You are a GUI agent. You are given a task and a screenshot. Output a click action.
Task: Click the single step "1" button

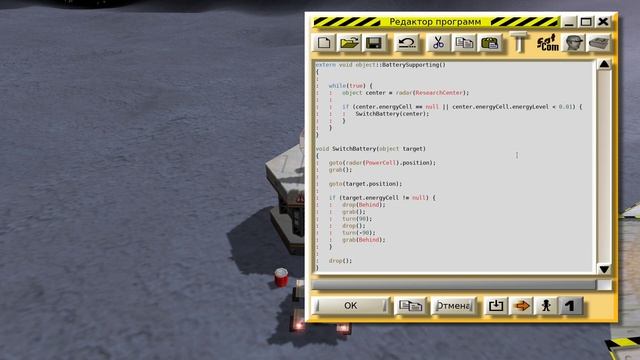[571, 306]
